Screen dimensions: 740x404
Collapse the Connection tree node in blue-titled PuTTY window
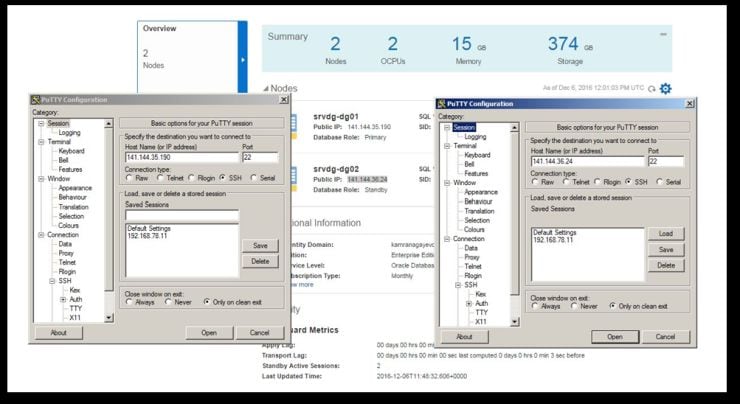(x=447, y=239)
